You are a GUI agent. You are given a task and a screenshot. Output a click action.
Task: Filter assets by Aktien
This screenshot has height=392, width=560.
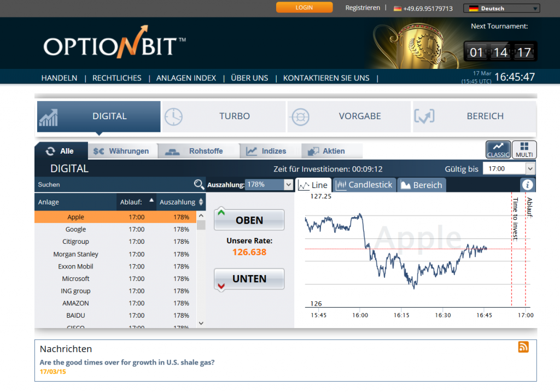[x=332, y=151]
